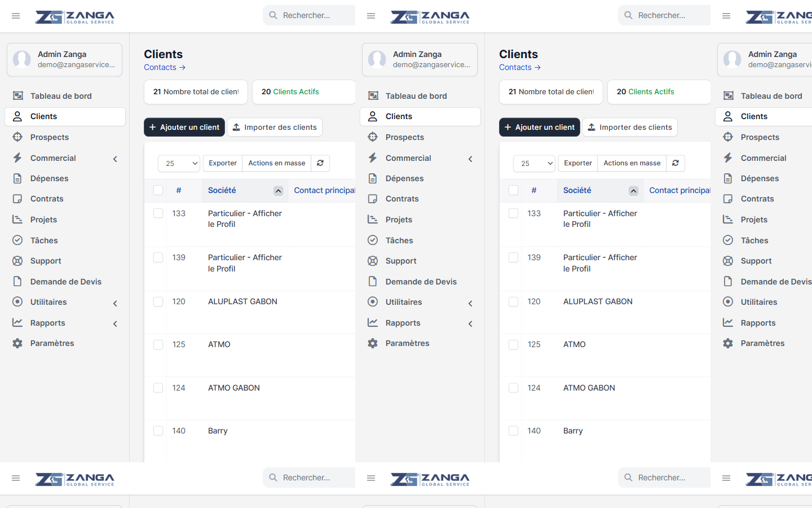Image resolution: width=812 pixels, height=508 pixels.
Task: Click Tâches check-circle icon in left copy sidebar
Action: (17, 240)
